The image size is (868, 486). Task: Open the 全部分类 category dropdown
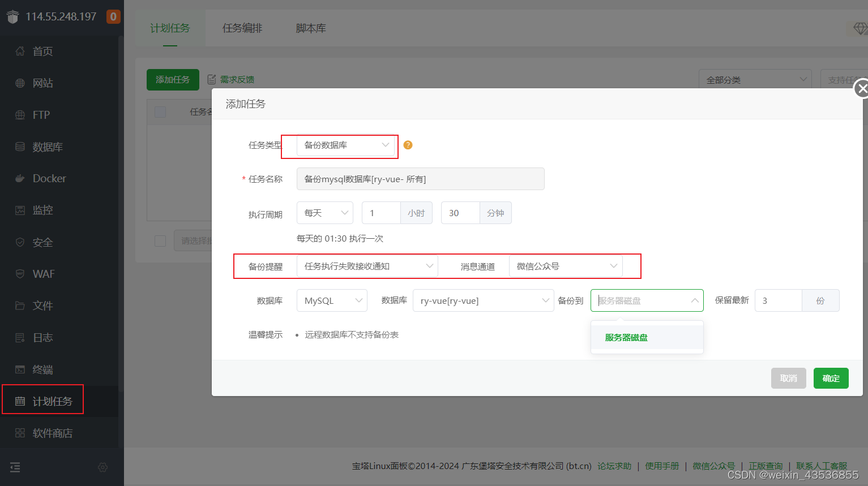(755, 80)
